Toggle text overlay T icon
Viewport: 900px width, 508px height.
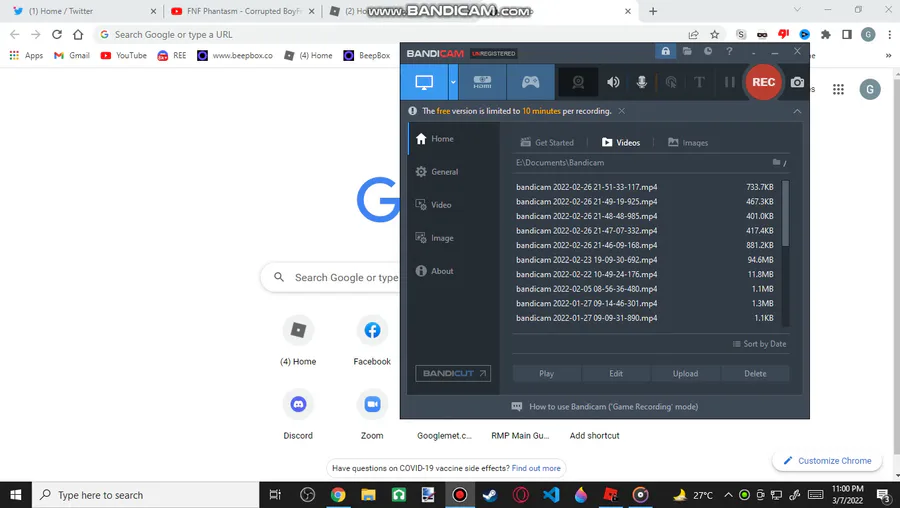(699, 82)
